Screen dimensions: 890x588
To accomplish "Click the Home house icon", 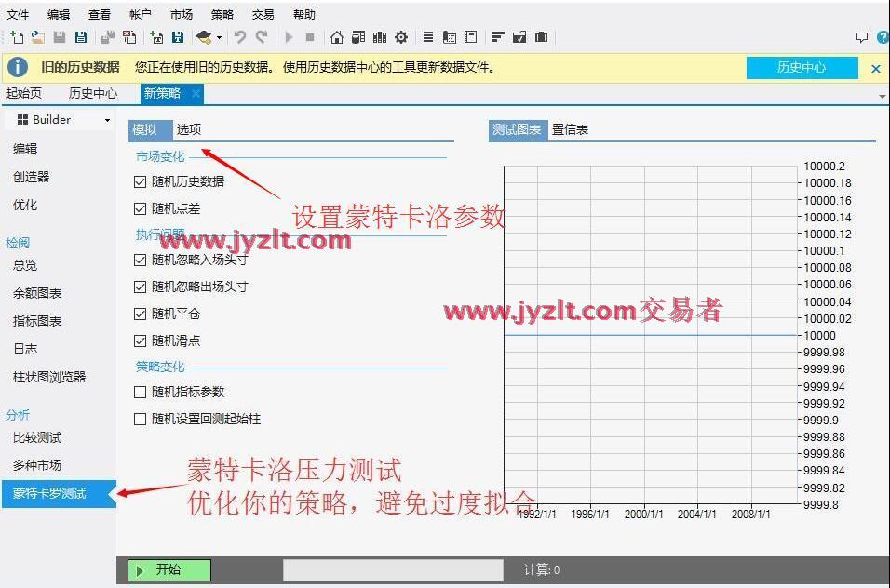I will click(337, 37).
